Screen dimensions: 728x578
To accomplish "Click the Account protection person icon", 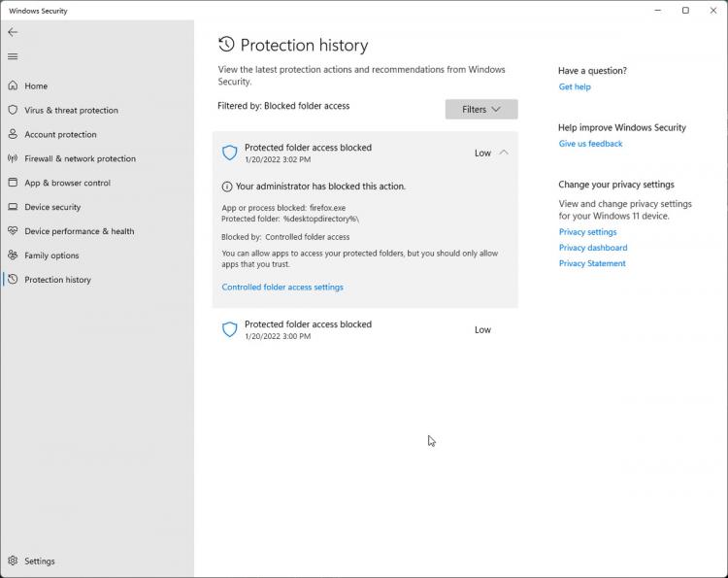I will click(13, 134).
